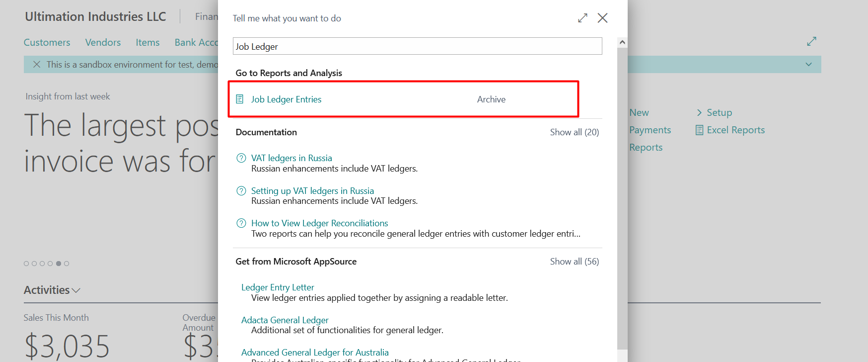Viewport: 868px width, 362px height.
Task: Click help icon beside VAT ledgers in Russia
Action: 241,158
